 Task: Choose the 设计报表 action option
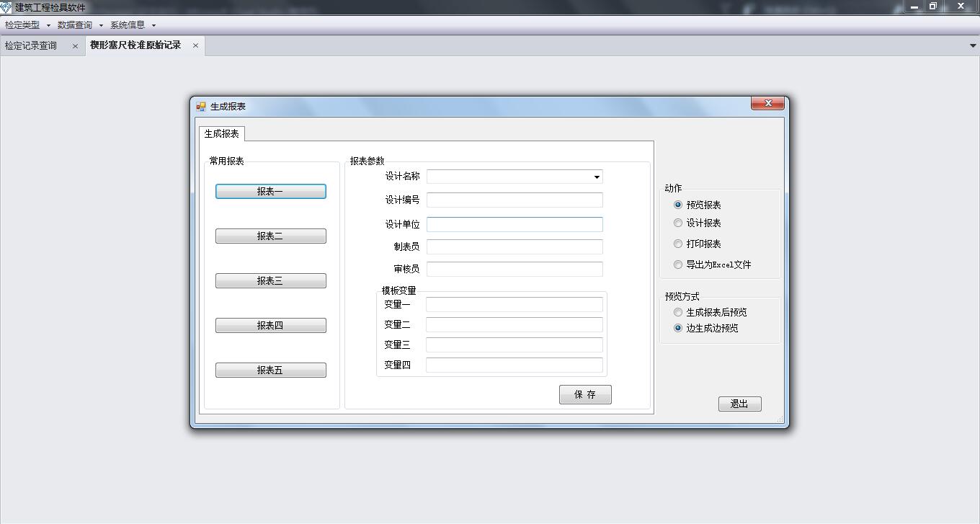point(678,223)
